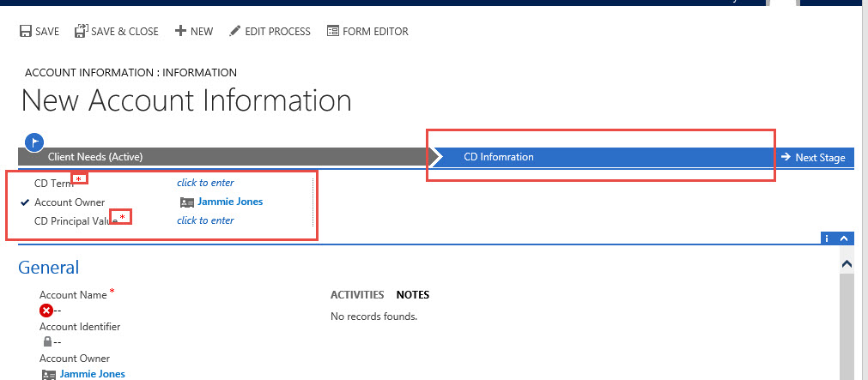Open Form Editor via its icon
Viewport: 868px width, 380px height.
[332, 32]
